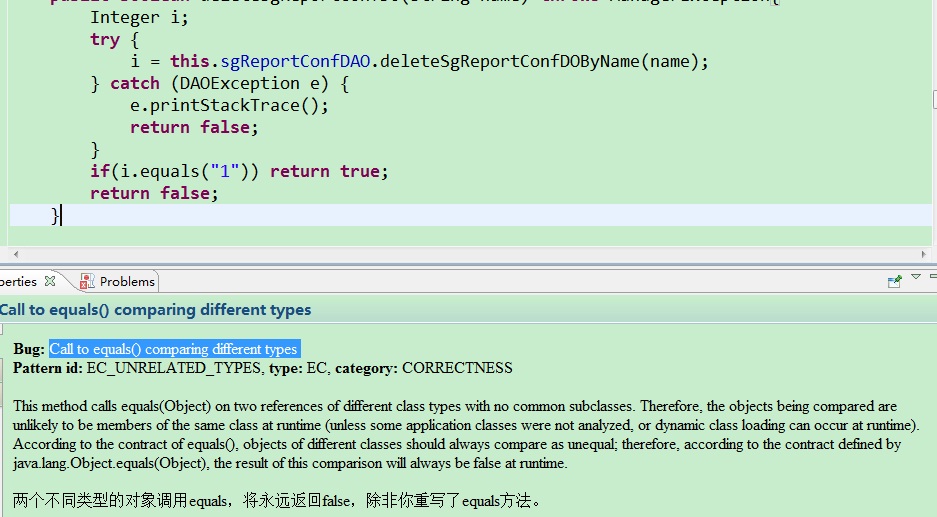
Task: Click the 'catch (DAOException e)' line
Action: 219,84
